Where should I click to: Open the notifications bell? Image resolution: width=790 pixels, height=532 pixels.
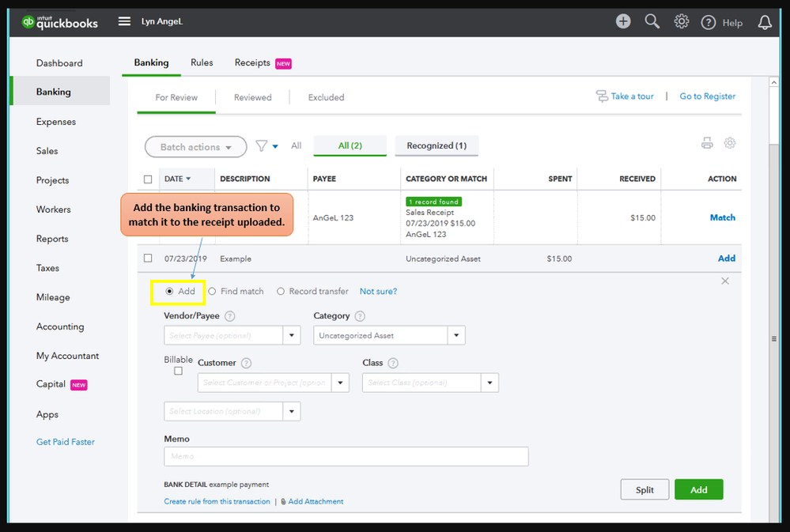point(765,22)
